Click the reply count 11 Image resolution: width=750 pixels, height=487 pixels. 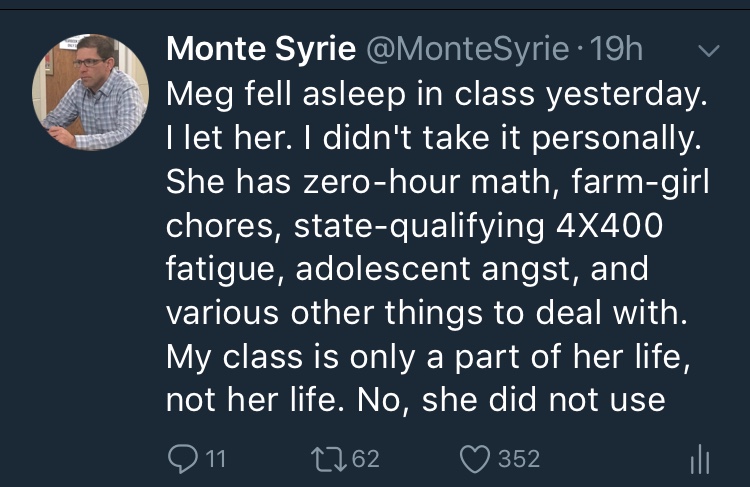click(216, 459)
